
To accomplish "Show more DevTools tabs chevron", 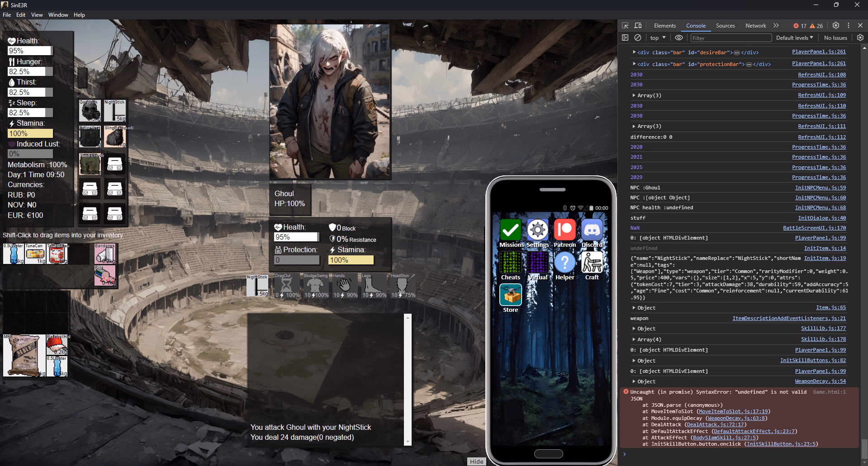I will (x=776, y=26).
